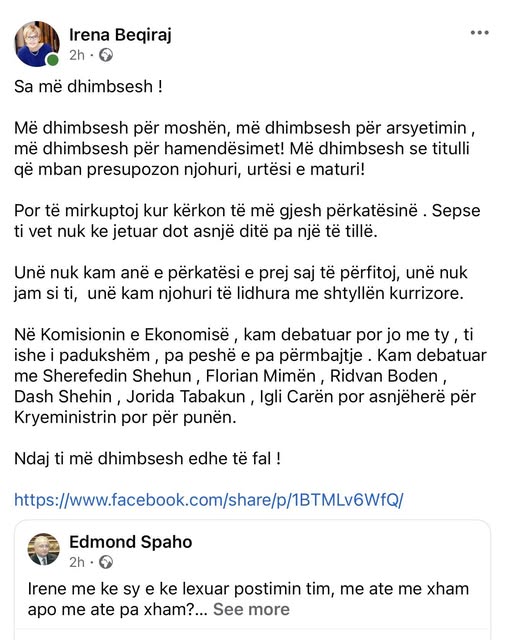Click the paragraph starting 'Më dhimbsesh për moshën'
The width and height of the screenshot is (505, 640).
(x=245, y=149)
